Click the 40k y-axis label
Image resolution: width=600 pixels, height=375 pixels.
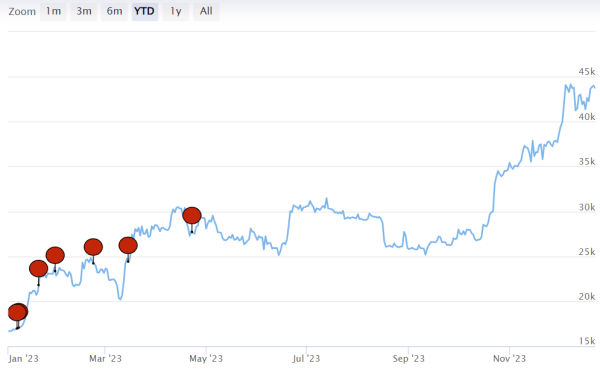pyautogui.click(x=587, y=117)
